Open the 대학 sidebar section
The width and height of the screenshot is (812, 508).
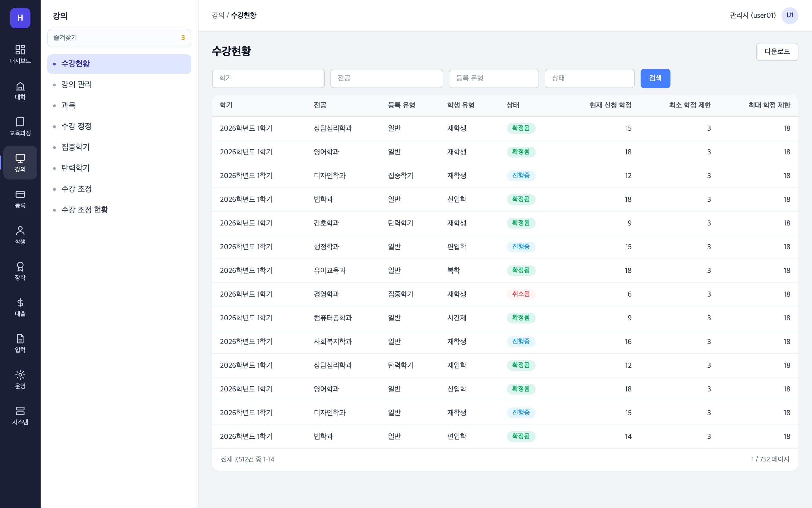tap(20, 90)
